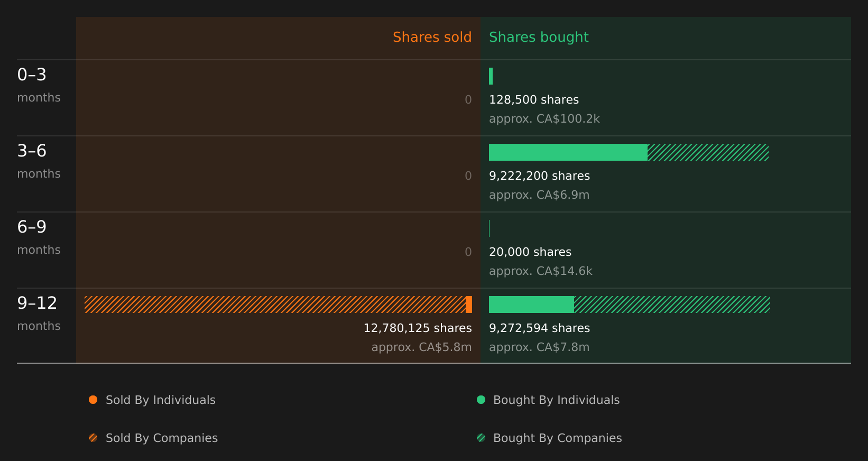
Task: Click the orange Sold By Individuals legend dot
Action: click(x=93, y=400)
